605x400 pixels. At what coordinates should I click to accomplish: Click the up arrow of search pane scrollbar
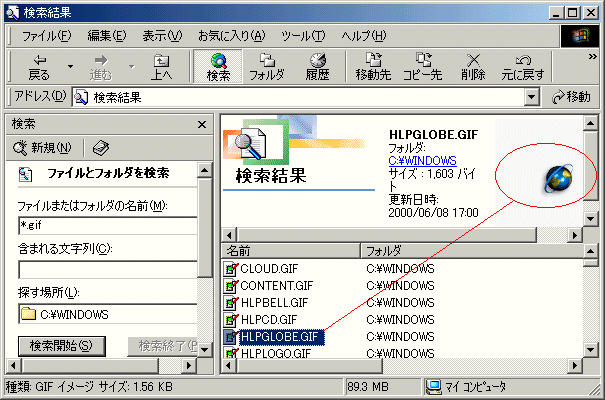204,170
